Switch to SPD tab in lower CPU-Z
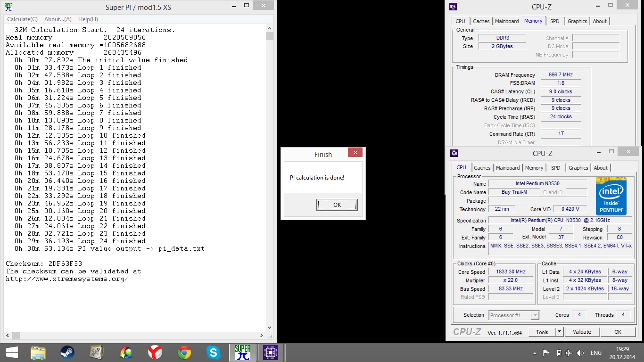The height and width of the screenshot is (362, 644). (556, 168)
